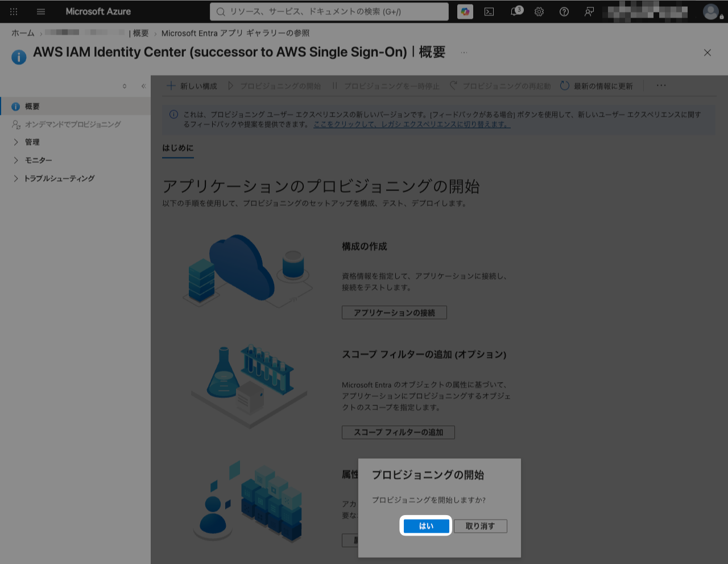Click the アプリケーションの接続 button

point(394,313)
